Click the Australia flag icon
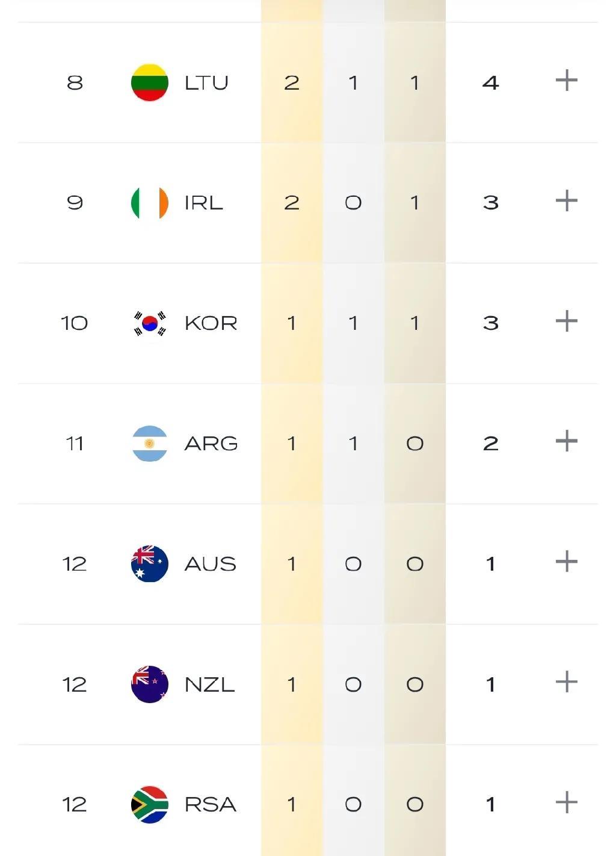Image resolution: width=616 pixels, height=856 pixels. coord(149,564)
